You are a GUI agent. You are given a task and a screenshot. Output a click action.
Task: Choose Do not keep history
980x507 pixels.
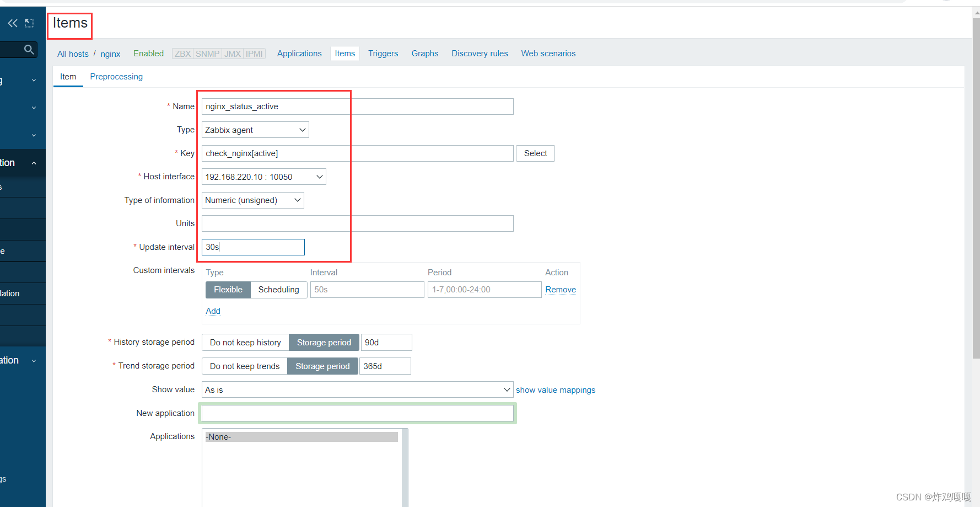245,343
